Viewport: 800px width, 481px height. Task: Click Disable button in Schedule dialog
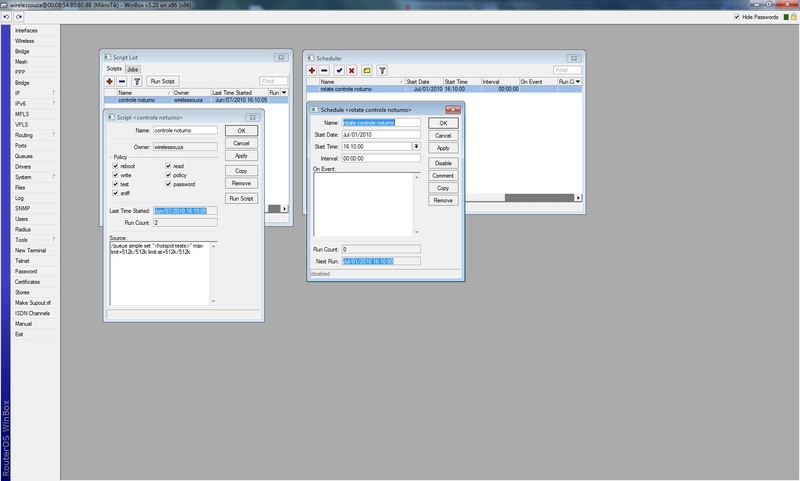(x=443, y=163)
